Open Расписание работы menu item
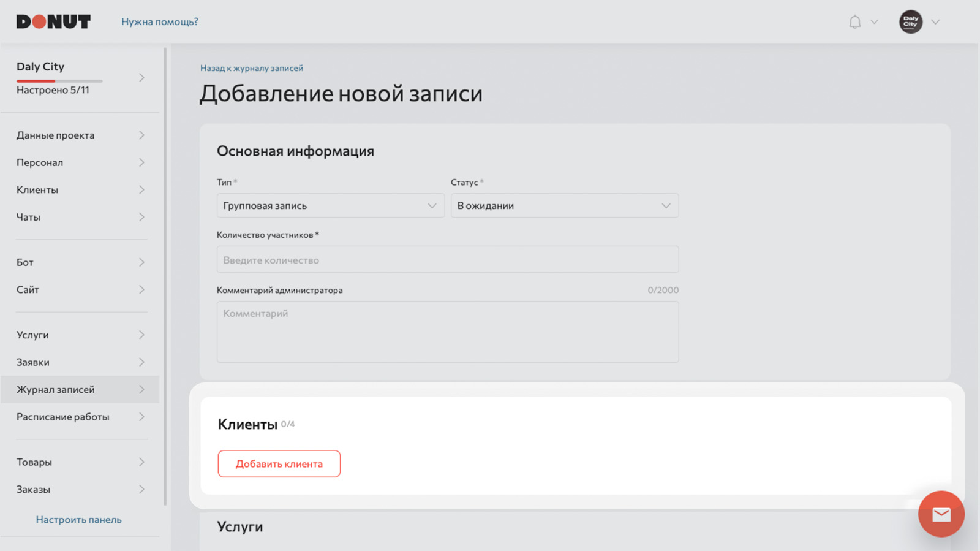The height and width of the screenshot is (551, 980). pyautogui.click(x=80, y=417)
